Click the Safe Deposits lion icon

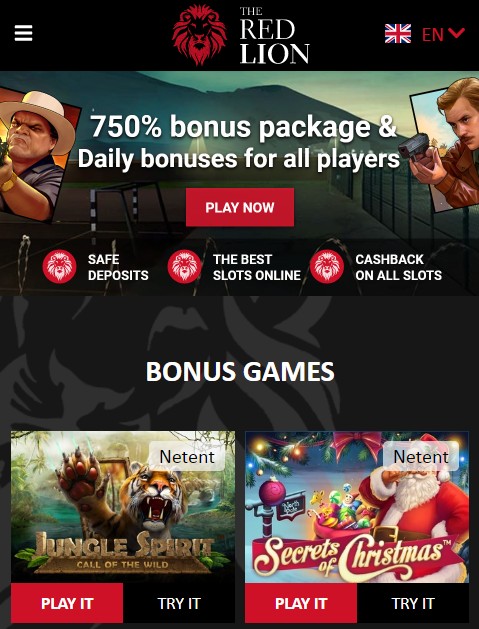[59, 267]
